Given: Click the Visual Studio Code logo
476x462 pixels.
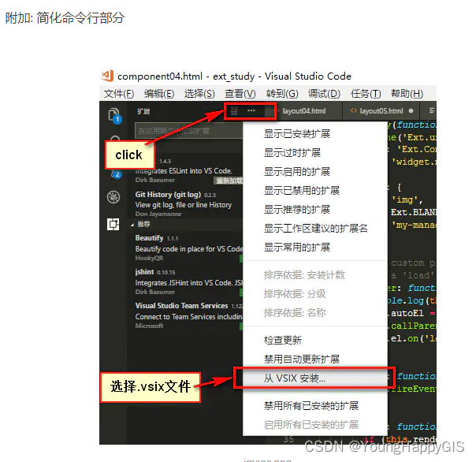Looking at the screenshot, I should (107, 76).
